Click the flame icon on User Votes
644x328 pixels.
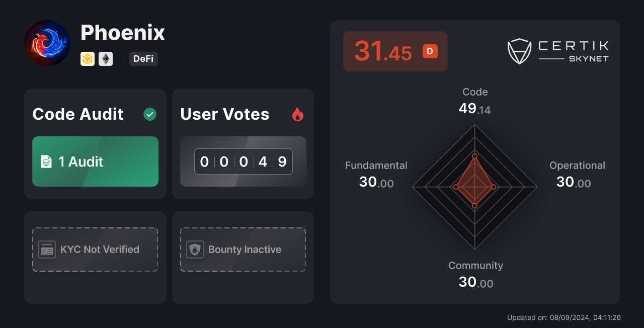tap(298, 114)
